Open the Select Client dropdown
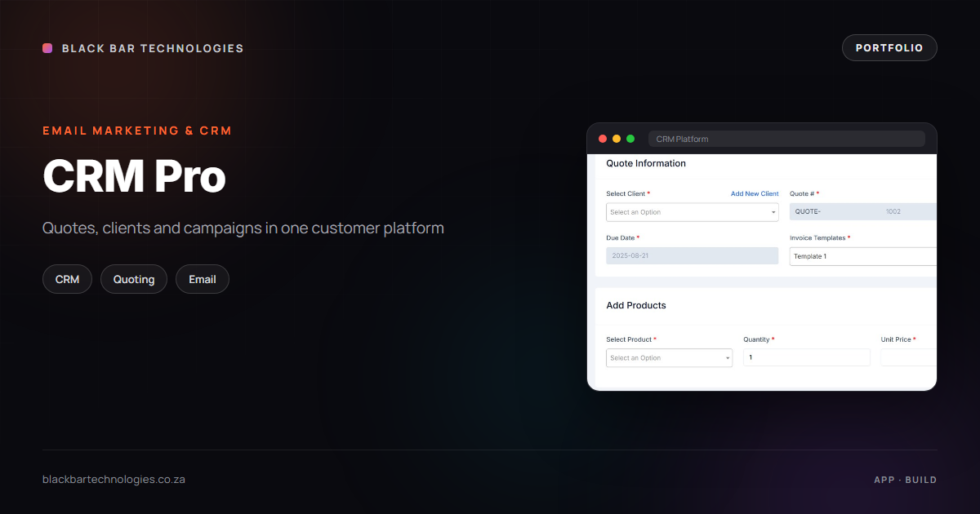 (x=693, y=212)
